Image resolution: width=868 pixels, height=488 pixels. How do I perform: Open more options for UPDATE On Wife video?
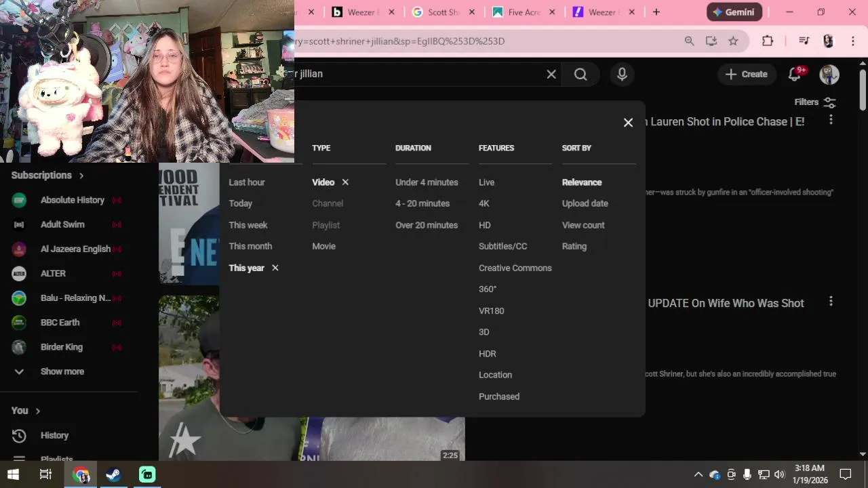pos(831,302)
